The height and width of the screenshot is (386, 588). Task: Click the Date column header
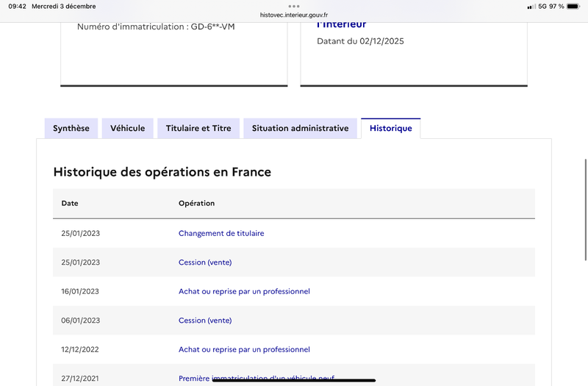click(70, 203)
